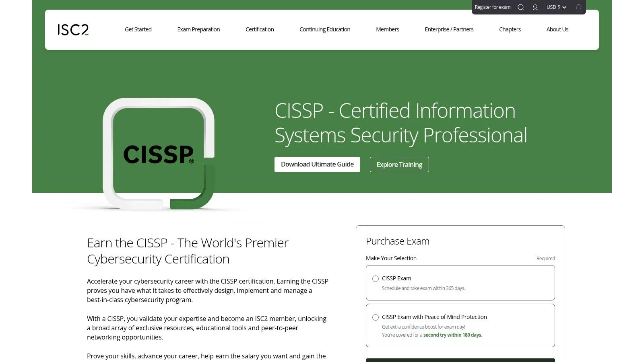
Task: Select the CISSP Exam radio option
Action: [376, 279]
